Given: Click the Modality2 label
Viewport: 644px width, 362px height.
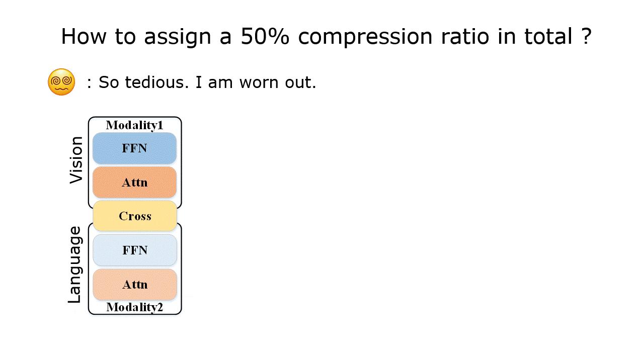Looking at the screenshot, I should point(134,307).
